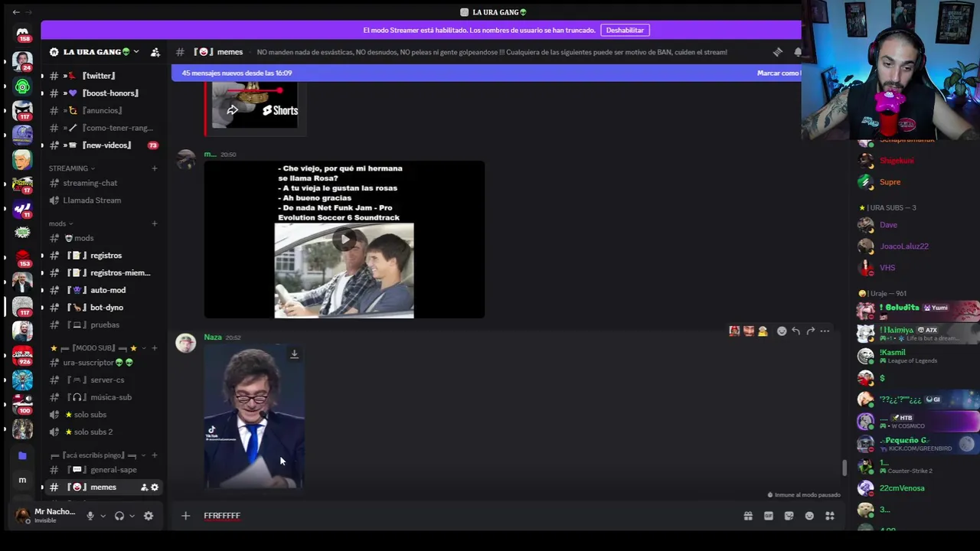The width and height of the screenshot is (980, 551).
Task: Click create invite icon on memes channel
Action: coord(144,487)
